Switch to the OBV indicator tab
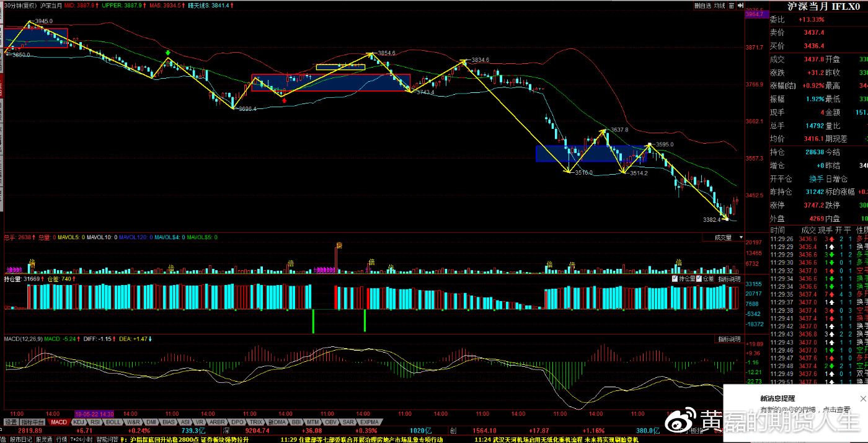868x443 pixels. pos(332,422)
